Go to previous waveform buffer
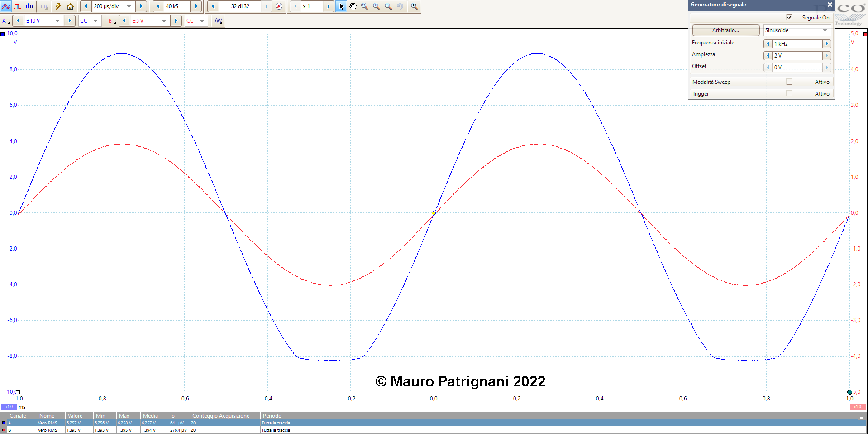 pyautogui.click(x=213, y=6)
